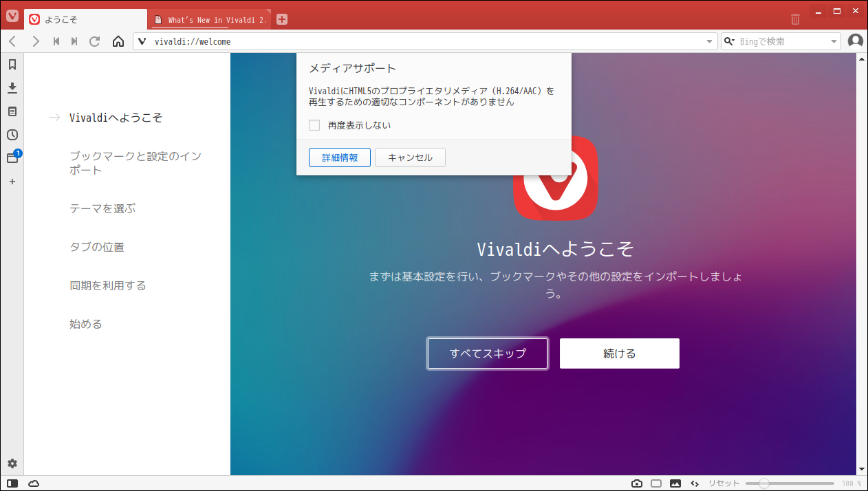868x491 pixels.
Task: Click the すべてスキップ button
Action: click(x=488, y=353)
